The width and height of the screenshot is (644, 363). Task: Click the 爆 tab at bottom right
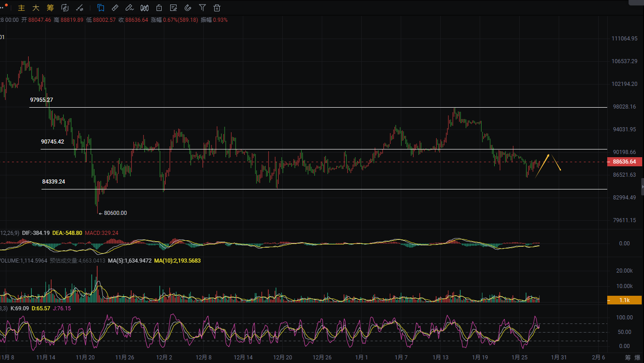(637, 358)
